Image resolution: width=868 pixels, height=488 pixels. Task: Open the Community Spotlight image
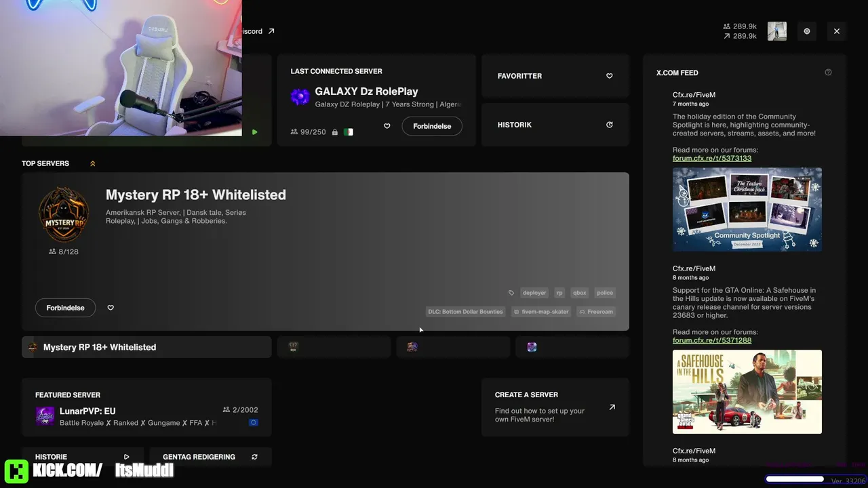747,209
